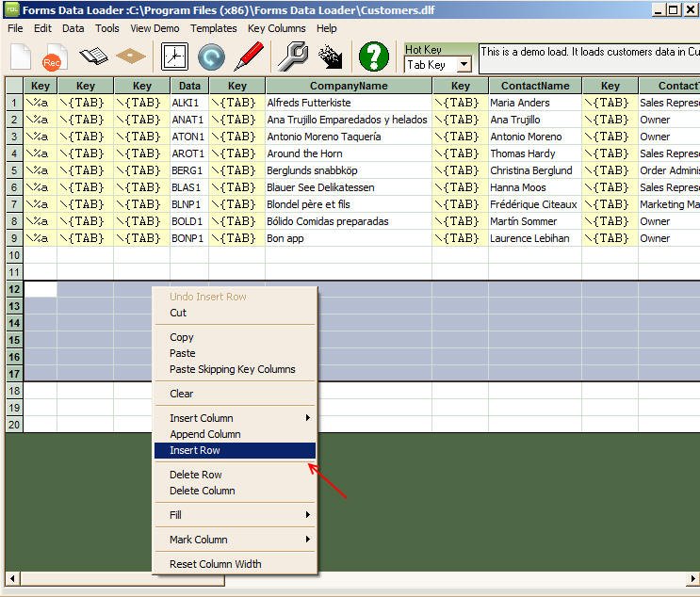Image resolution: width=700 pixels, height=597 pixels.
Task: Click the orange diamond disk icon
Action: tap(131, 56)
